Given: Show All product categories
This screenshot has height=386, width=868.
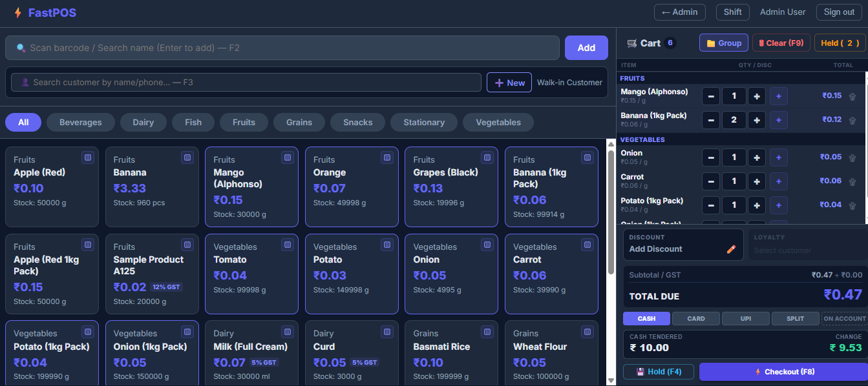Looking at the screenshot, I should coord(23,122).
